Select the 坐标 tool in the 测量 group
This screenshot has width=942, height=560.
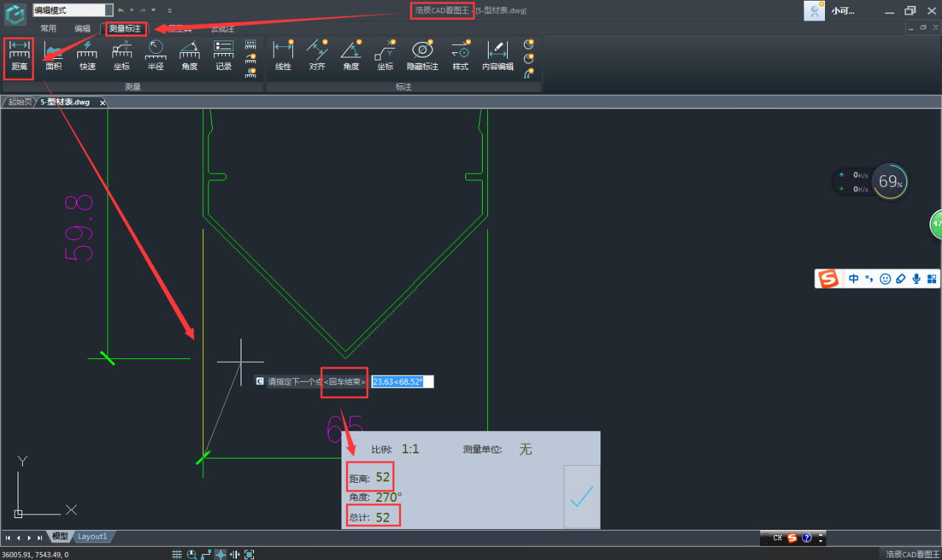pos(121,57)
